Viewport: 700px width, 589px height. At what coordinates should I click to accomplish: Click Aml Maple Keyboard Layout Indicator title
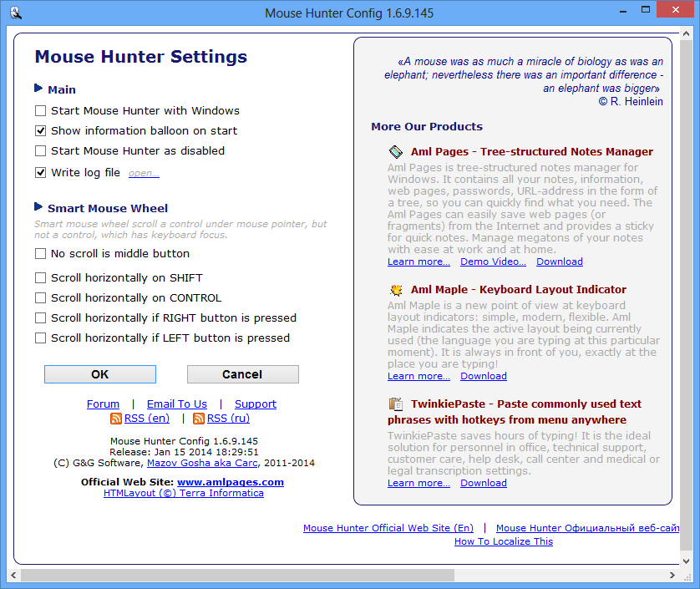tap(518, 290)
